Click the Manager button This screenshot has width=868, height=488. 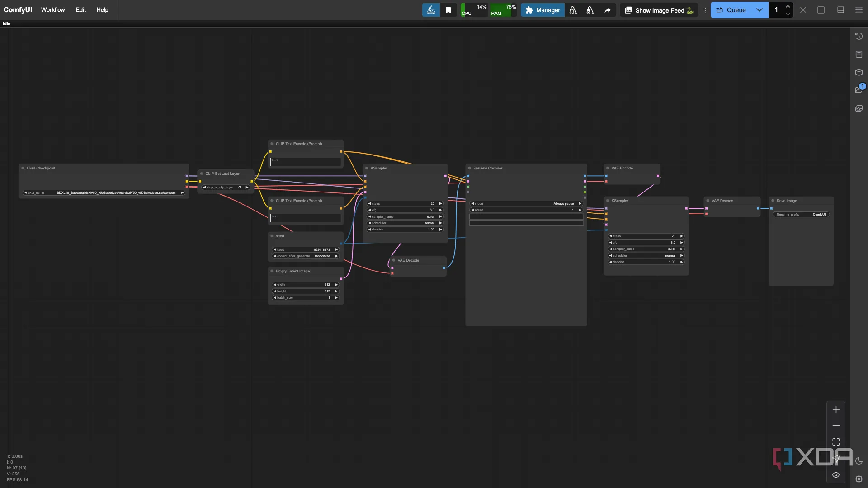[542, 10]
